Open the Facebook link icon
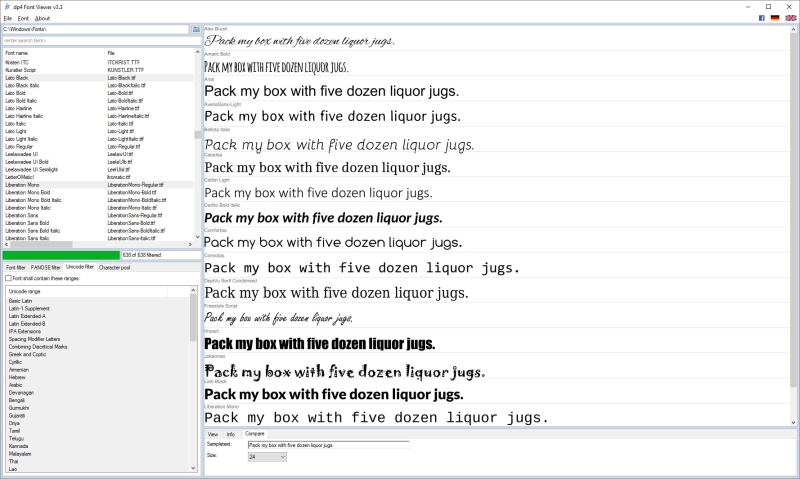 761,18
